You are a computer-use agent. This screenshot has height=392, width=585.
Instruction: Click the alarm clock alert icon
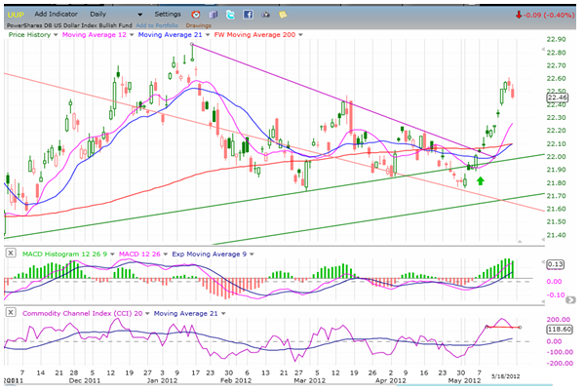(x=196, y=15)
